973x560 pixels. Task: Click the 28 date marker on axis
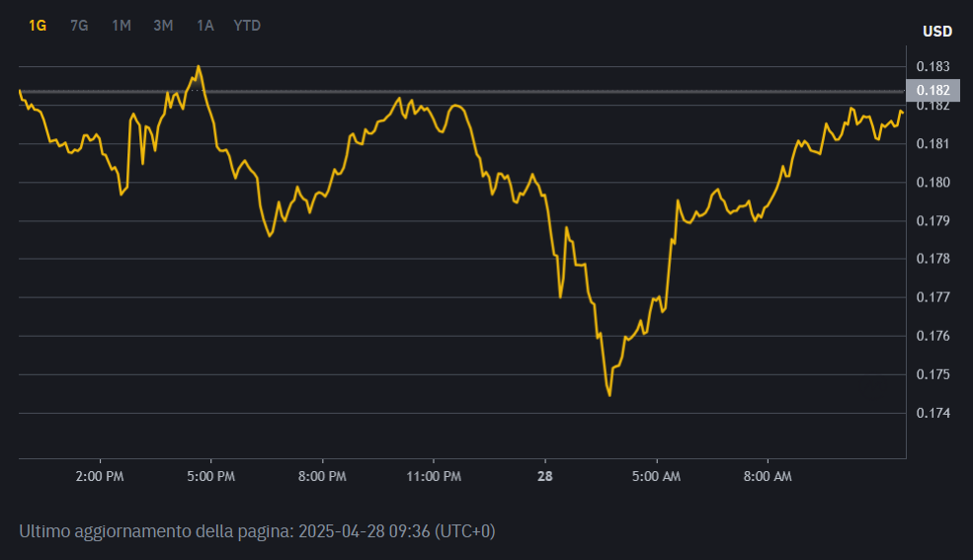545,476
